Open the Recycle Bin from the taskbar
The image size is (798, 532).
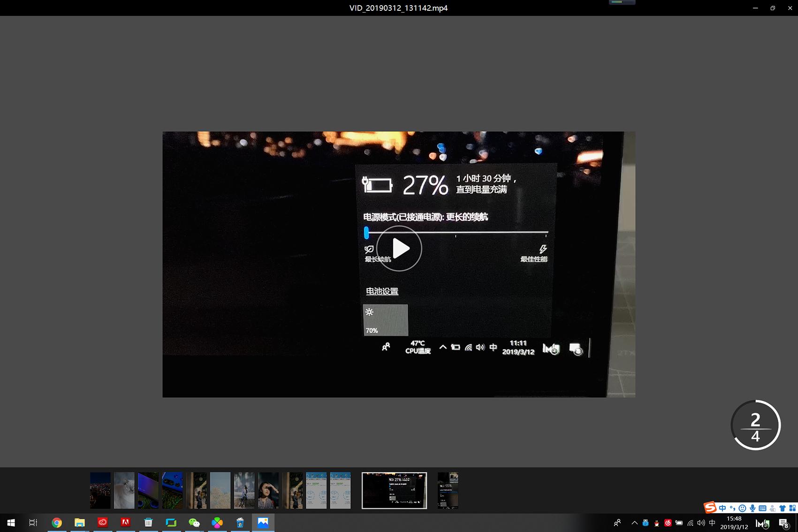[x=148, y=522]
